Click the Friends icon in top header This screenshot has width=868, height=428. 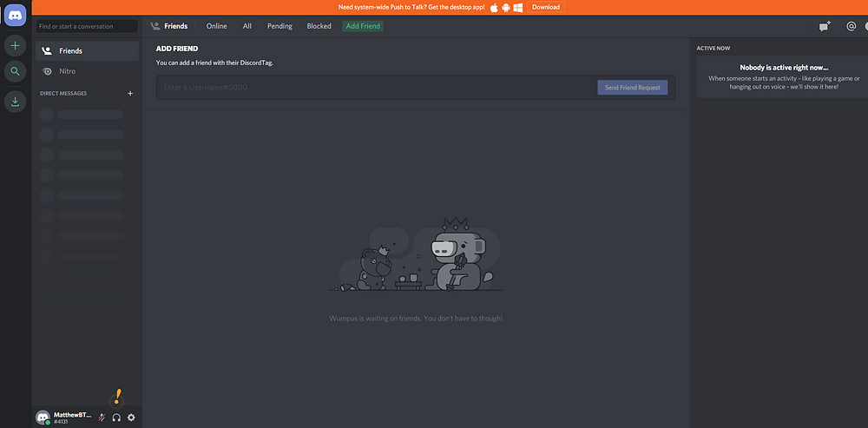[x=155, y=26]
